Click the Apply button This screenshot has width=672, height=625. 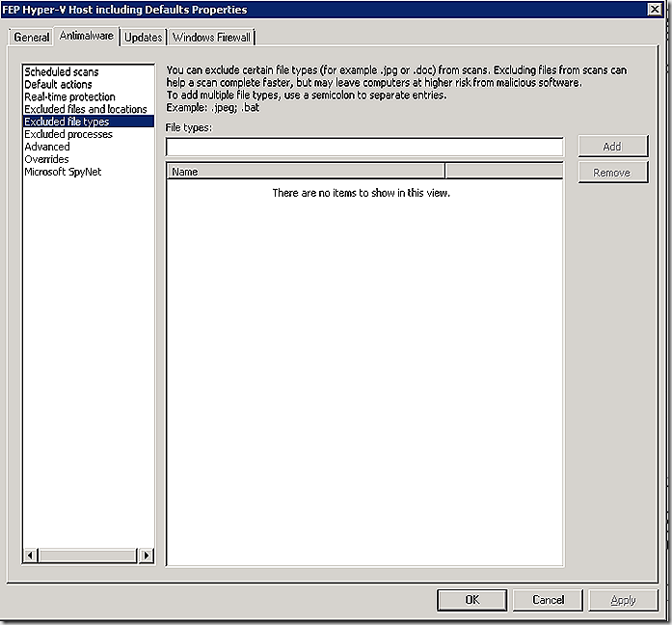pos(623,600)
